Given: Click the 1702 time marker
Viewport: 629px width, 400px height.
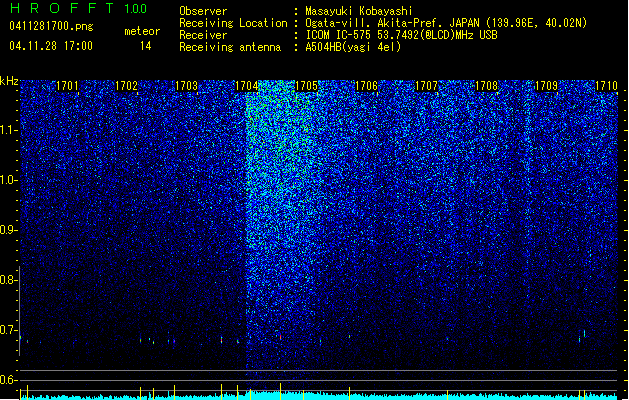Looking at the screenshot, I should pyautogui.click(x=126, y=86).
